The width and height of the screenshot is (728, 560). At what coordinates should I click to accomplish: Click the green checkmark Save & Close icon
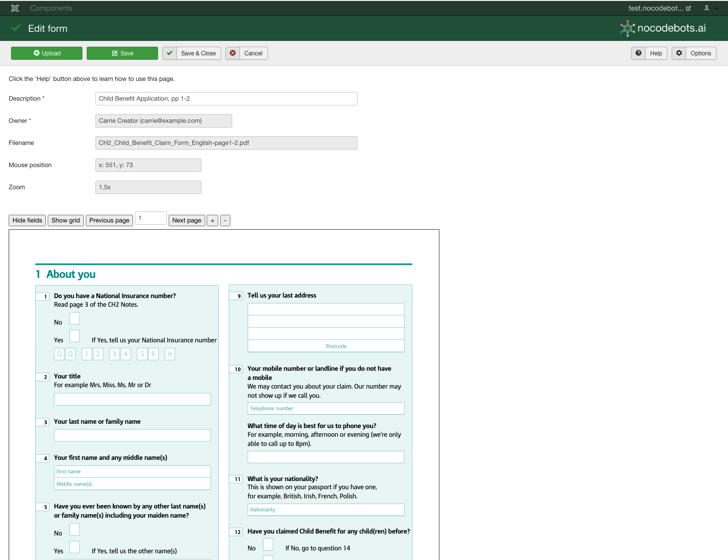pos(170,53)
